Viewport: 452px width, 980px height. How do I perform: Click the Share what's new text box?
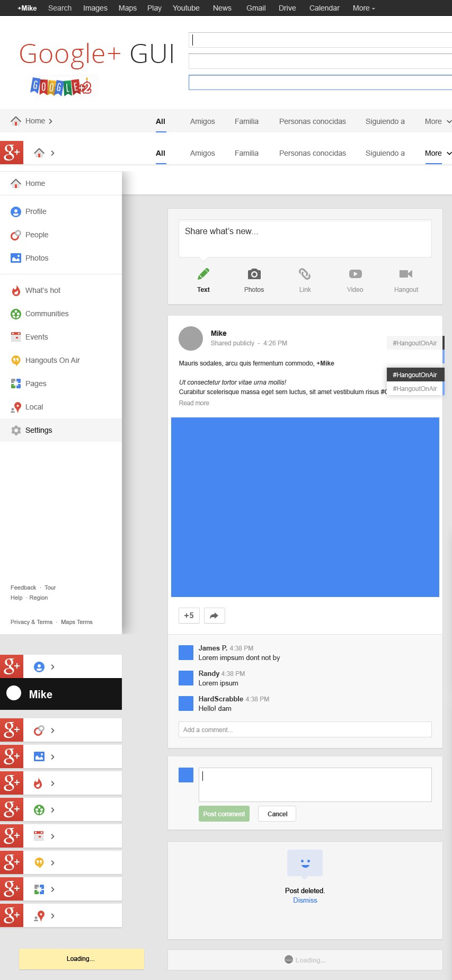tap(305, 238)
